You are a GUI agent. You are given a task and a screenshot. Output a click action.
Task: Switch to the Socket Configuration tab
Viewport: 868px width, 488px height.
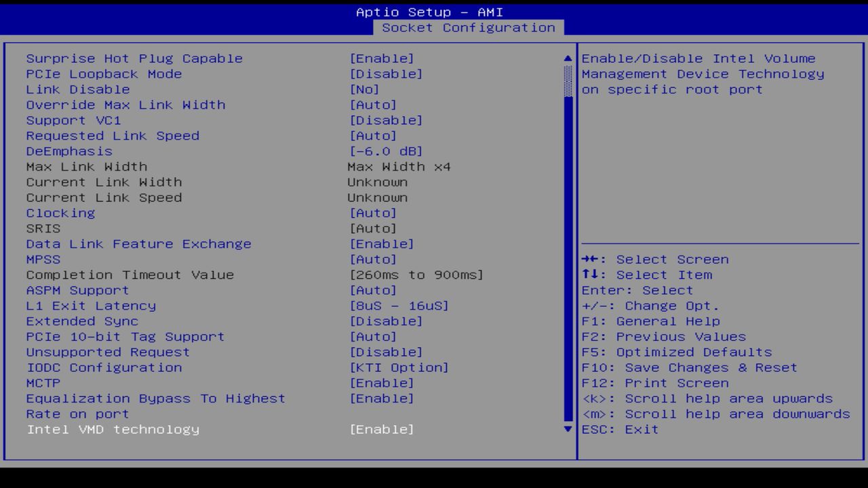click(469, 28)
